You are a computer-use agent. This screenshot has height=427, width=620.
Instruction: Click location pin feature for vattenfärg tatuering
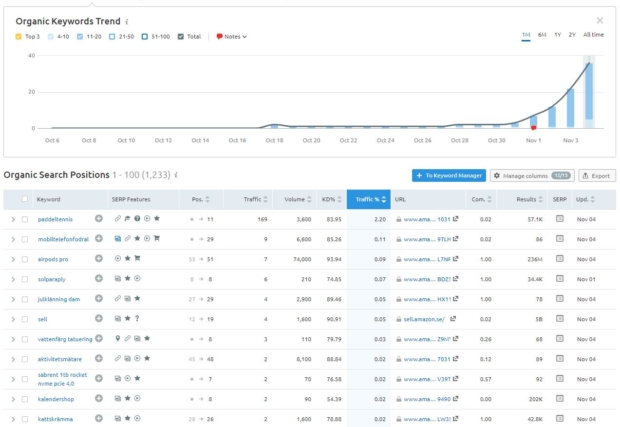[117, 338]
